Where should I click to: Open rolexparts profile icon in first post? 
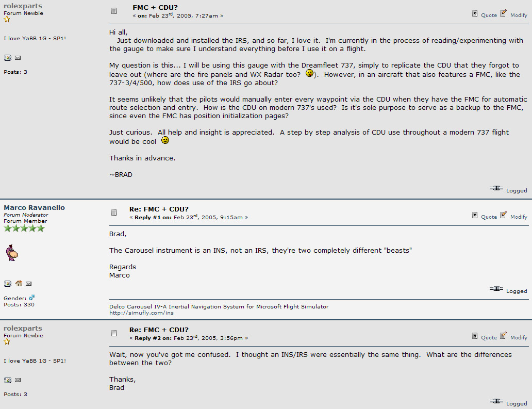point(7,58)
